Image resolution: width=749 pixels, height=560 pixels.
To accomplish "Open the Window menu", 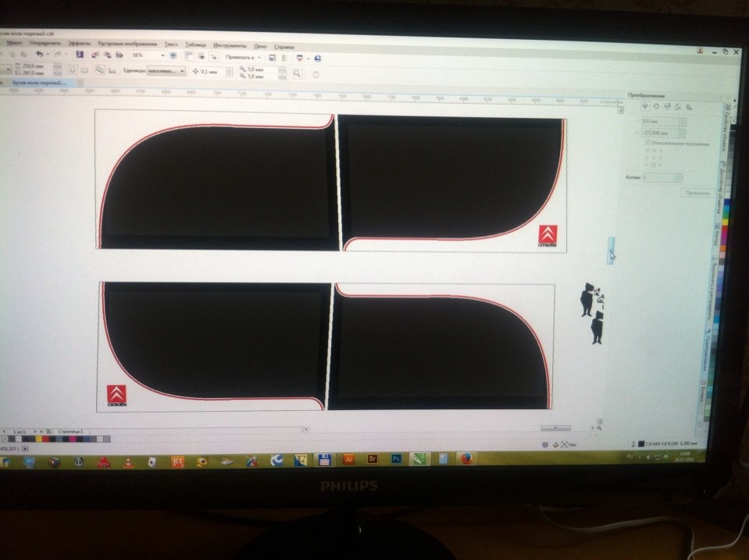I will click(260, 46).
